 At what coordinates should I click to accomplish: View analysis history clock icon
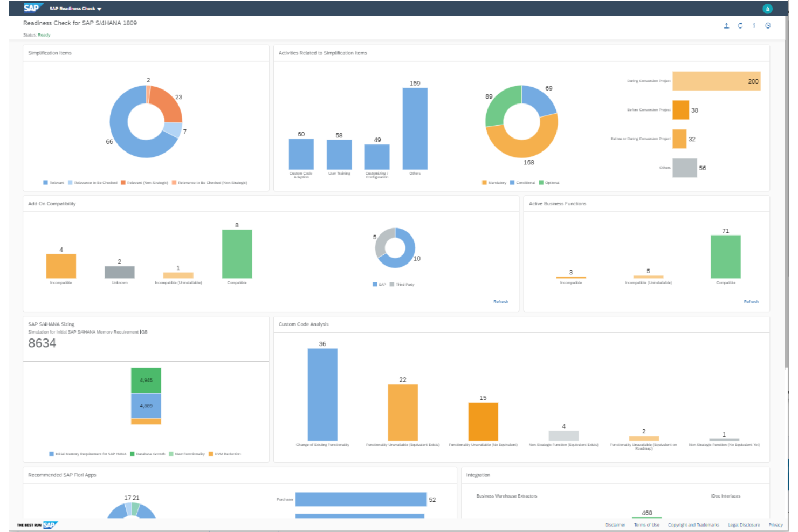(767, 25)
